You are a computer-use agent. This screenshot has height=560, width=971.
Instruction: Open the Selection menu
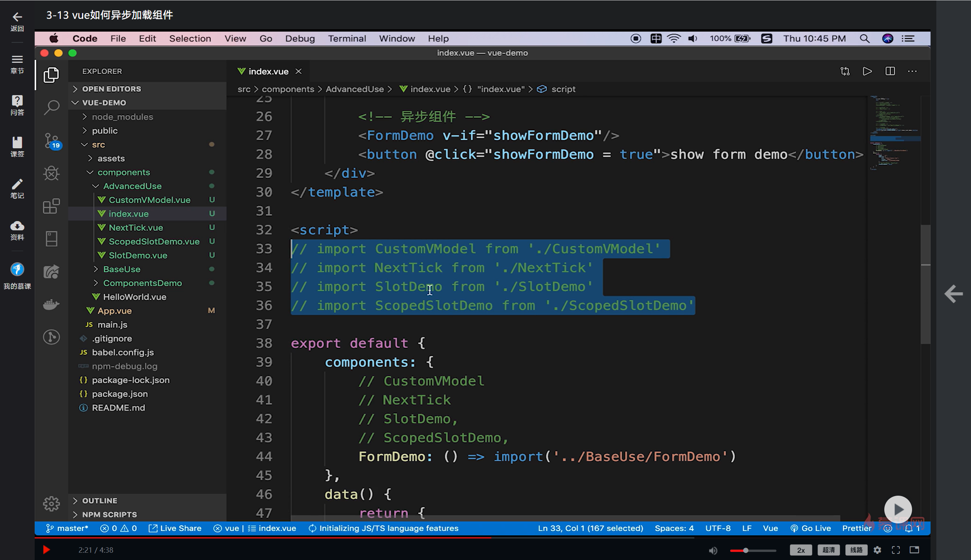190,39
